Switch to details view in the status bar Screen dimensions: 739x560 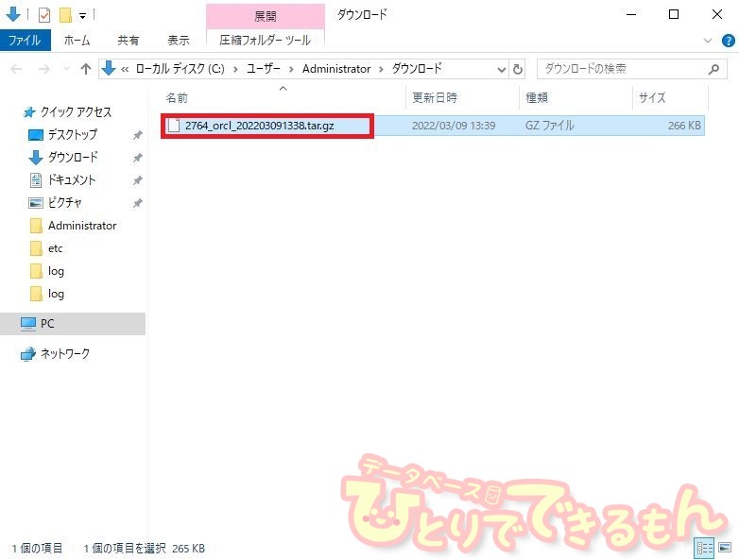704,548
